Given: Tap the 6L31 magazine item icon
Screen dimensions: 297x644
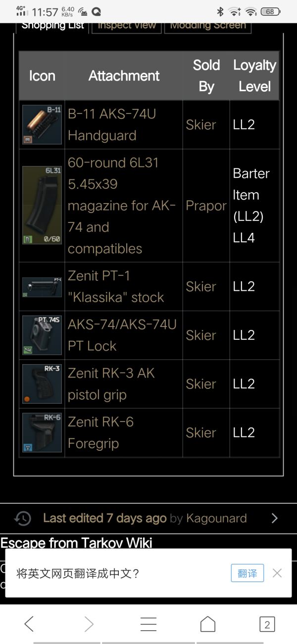Looking at the screenshot, I should click(x=42, y=205).
